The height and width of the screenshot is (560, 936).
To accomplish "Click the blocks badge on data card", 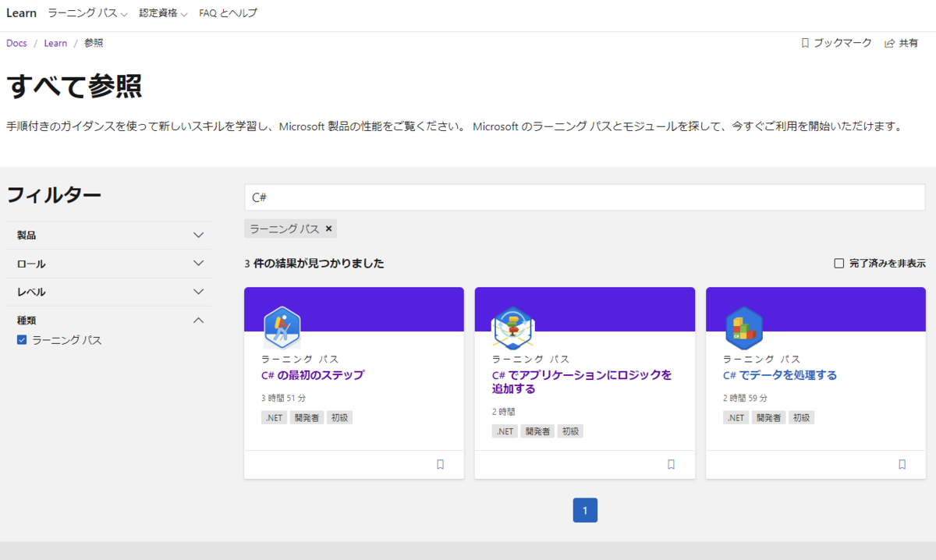I will click(x=743, y=328).
